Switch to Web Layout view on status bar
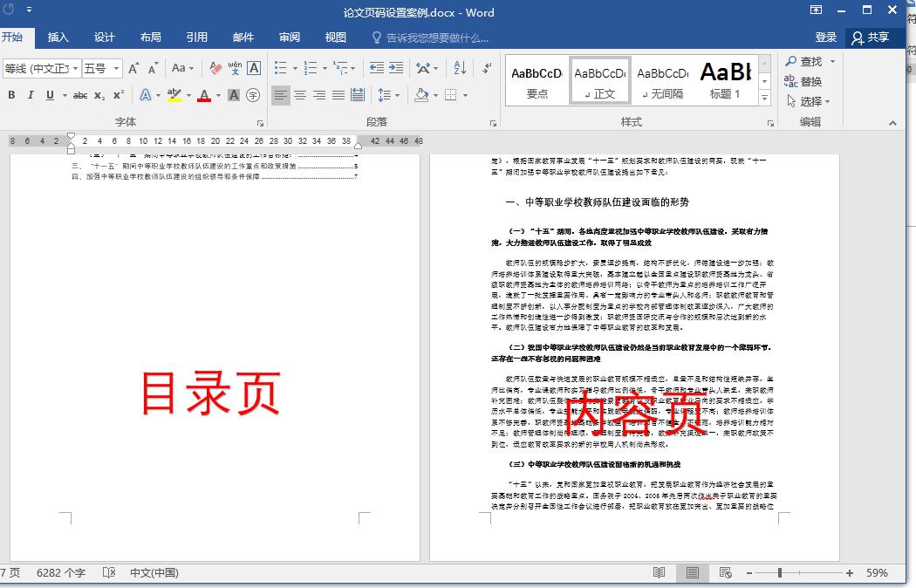This screenshot has height=588, width=916. 724,572
